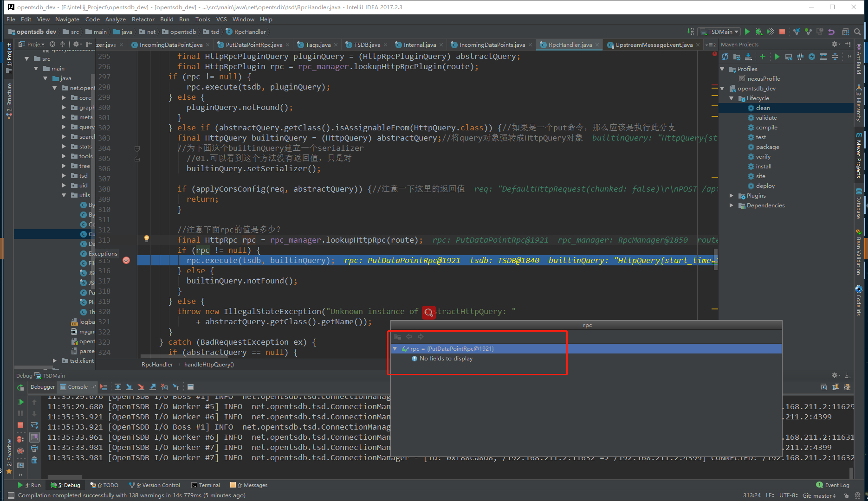The image size is (868, 501).
Task: Toggle Maven skip tests mode
Action: coord(812,57)
